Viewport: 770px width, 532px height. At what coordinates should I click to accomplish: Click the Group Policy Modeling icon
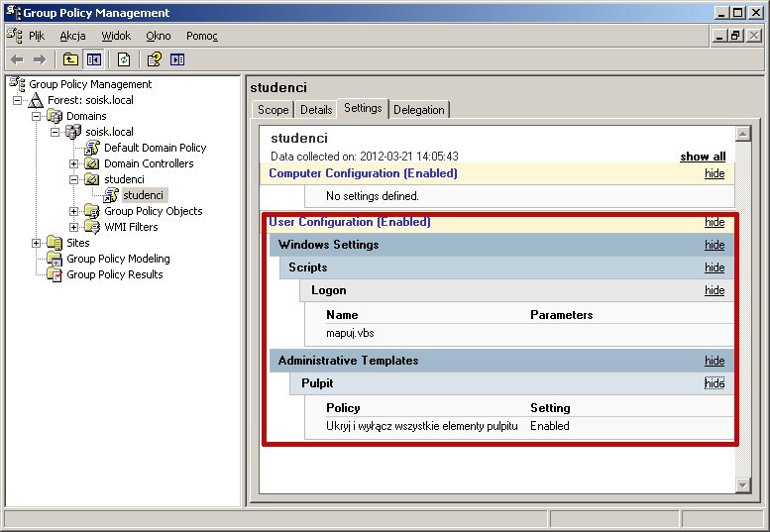55,259
